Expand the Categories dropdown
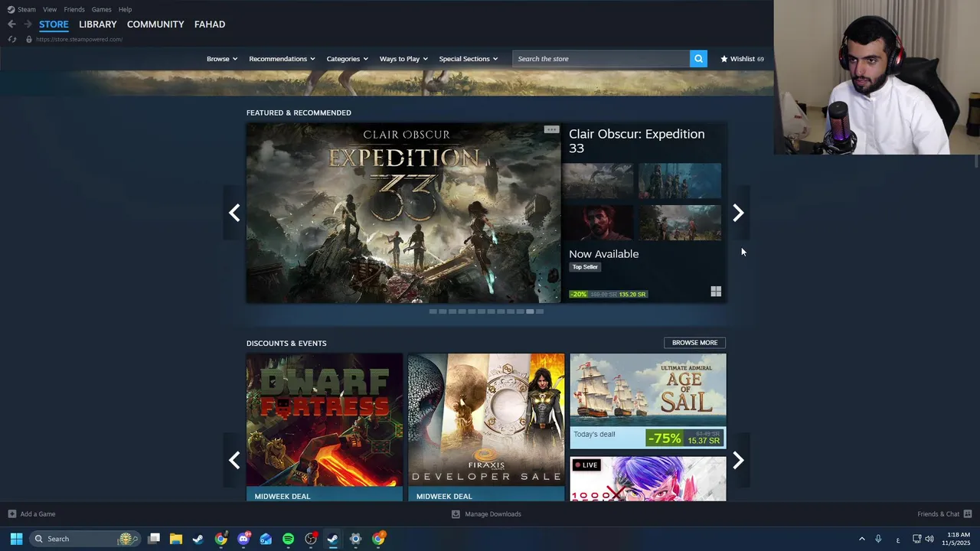 [347, 59]
